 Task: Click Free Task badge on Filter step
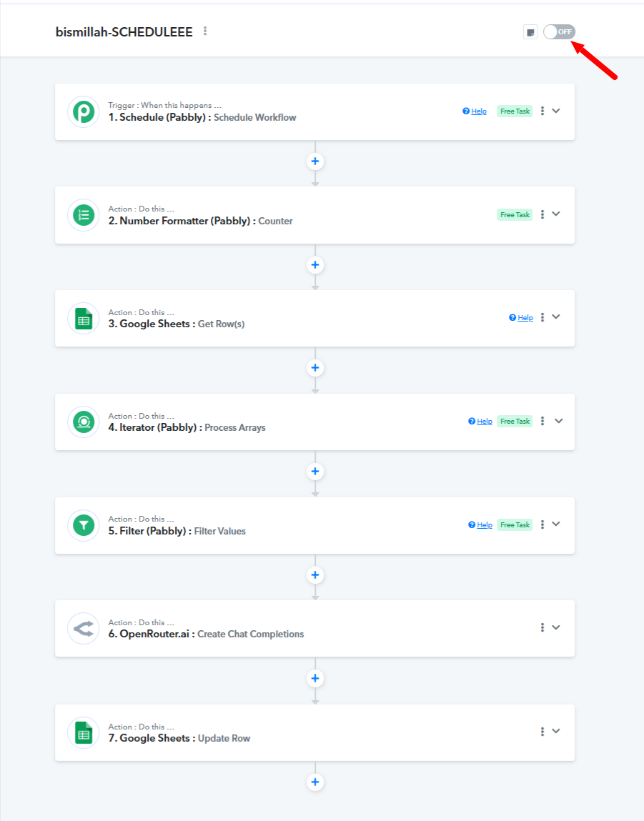click(x=515, y=525)
